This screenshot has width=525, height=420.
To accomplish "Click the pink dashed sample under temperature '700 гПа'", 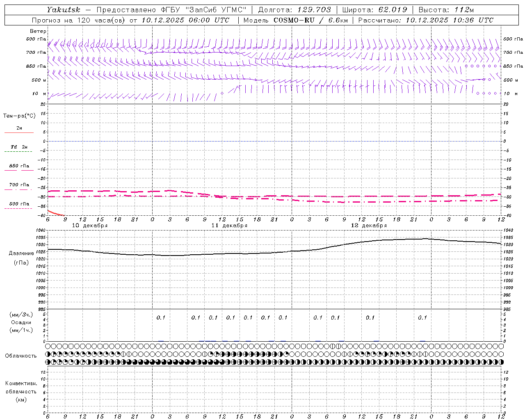I will click(18, 189).
